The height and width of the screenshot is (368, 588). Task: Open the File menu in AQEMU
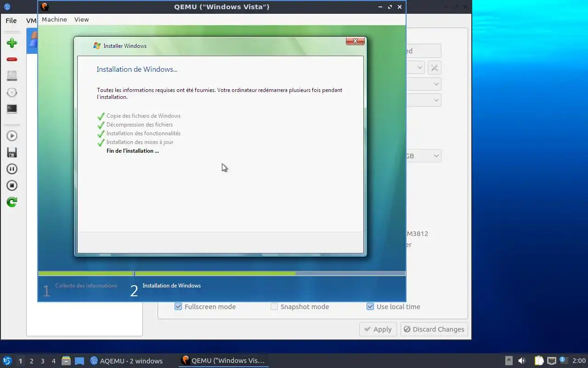(x=11, y=21)
